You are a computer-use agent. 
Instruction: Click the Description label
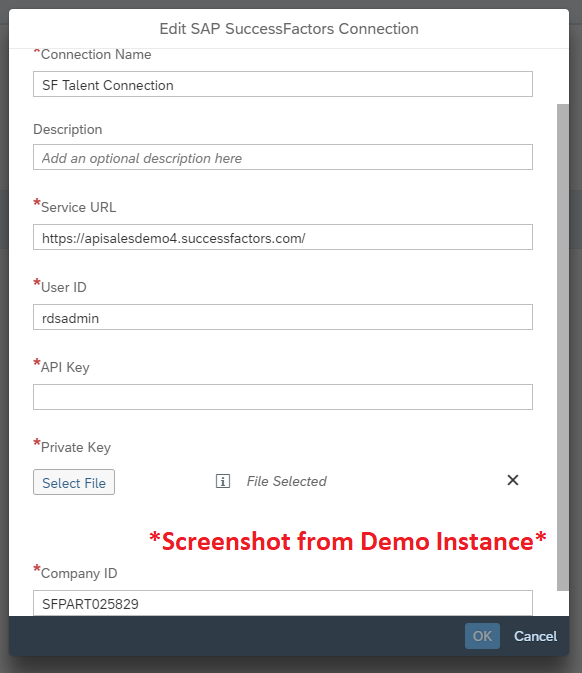click(x=68, y=129)
